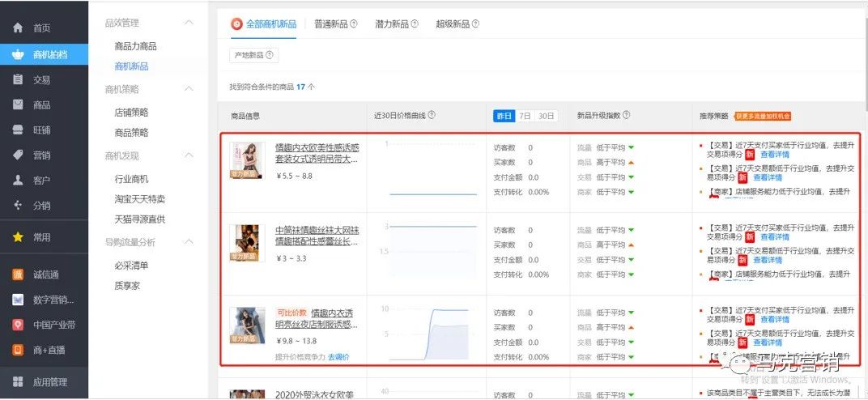Click thumbnail of the ¥3 ~ 3.3 product

pyautogui.click(x=248, y=243)
